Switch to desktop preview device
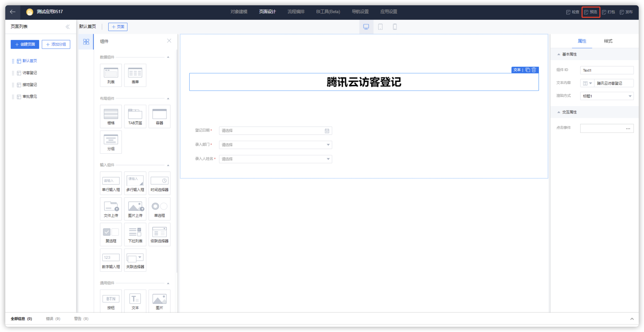The height and width of the screenshot is (332, 644). point(366,27)
